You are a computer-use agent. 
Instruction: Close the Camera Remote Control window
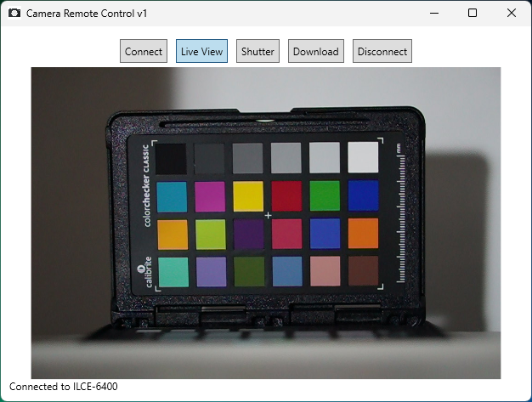512,14
